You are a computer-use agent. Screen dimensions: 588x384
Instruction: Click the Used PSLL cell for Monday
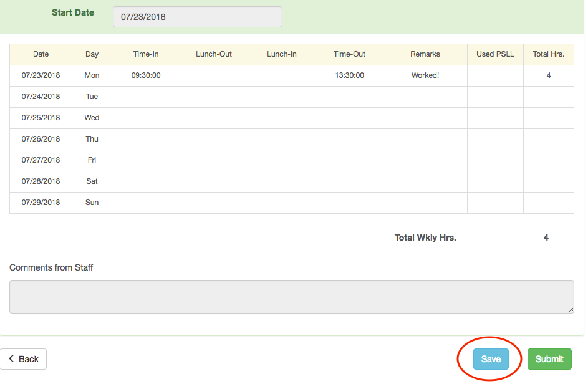495,75
